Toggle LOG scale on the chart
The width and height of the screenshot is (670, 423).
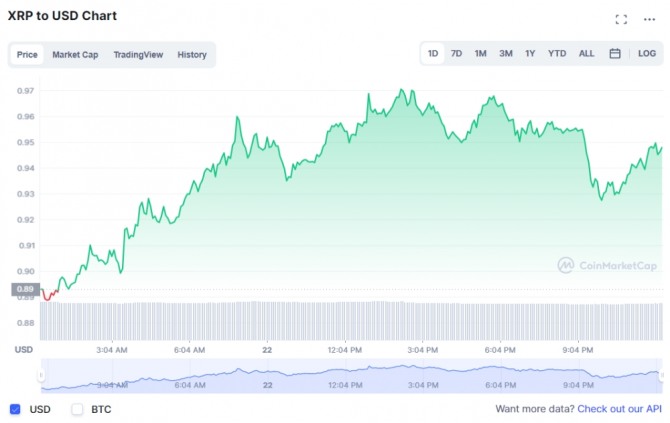[647, 54]
